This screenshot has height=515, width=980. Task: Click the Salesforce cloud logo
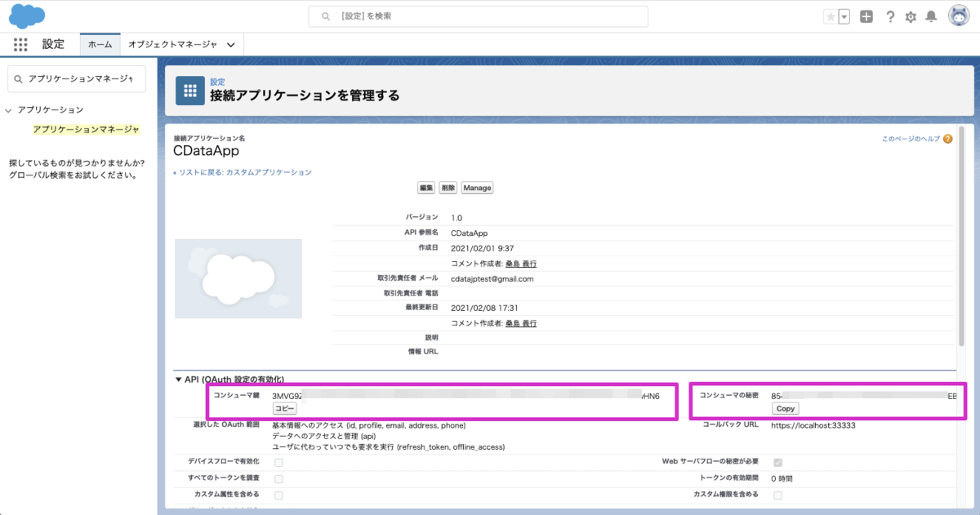point(27,16)
